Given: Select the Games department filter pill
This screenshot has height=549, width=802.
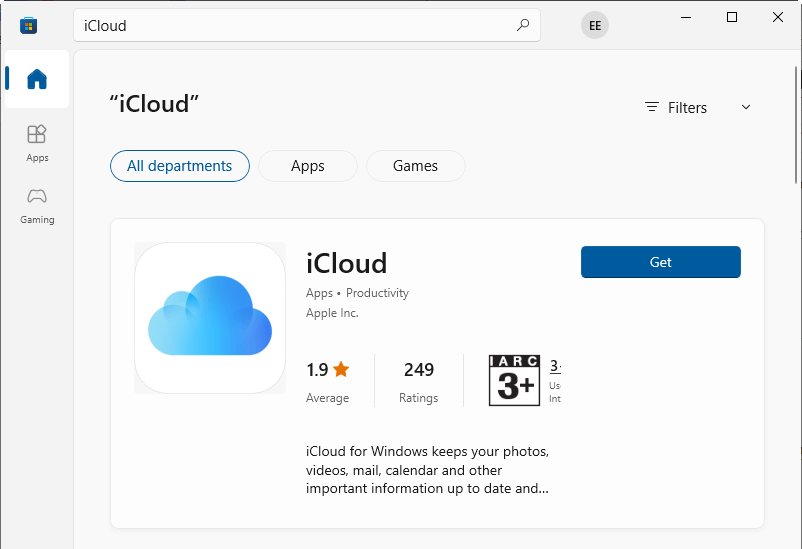Looking at the screenshot, I should tap(415, 166).
